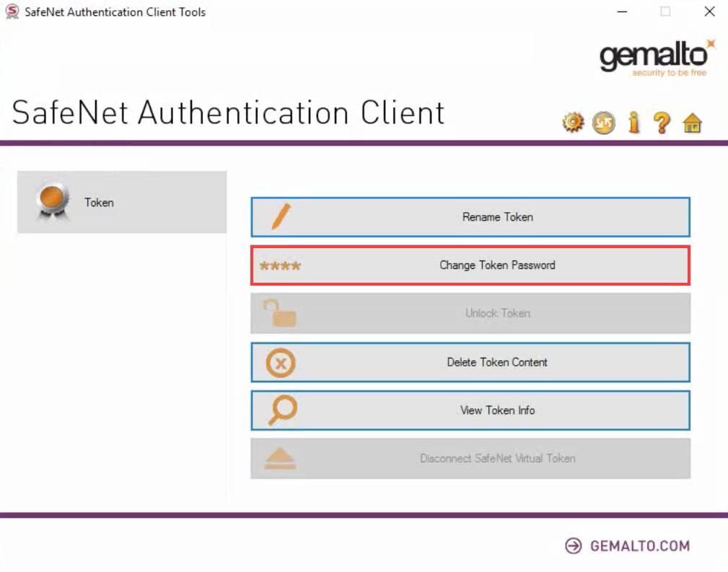Select Delete Token Content button label

coord(497,362)
